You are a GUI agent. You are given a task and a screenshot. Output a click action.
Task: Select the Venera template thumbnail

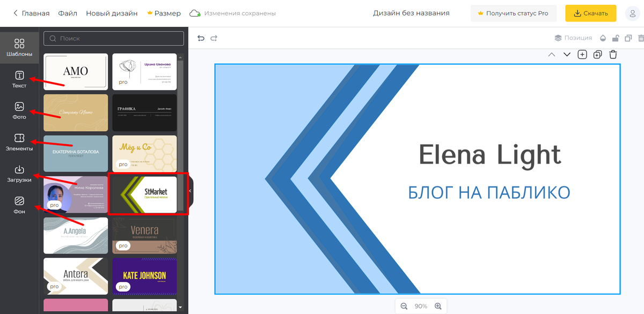144,235
